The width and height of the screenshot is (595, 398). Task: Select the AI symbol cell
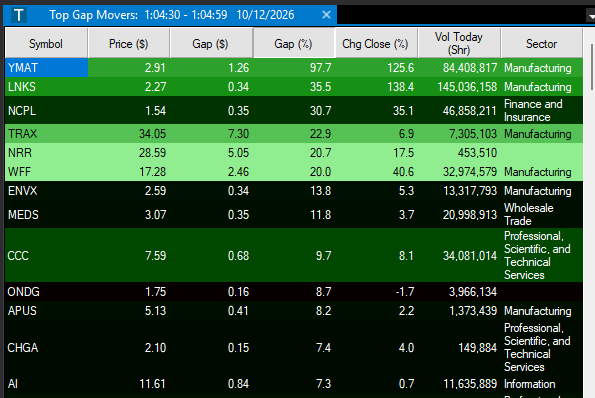click(x=46, y=384)
